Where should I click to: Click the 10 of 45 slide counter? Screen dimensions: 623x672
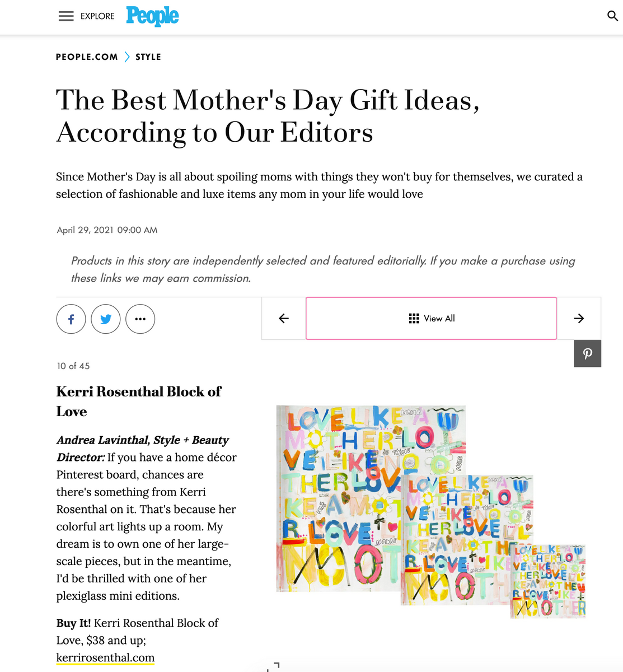tap(73, 366)
